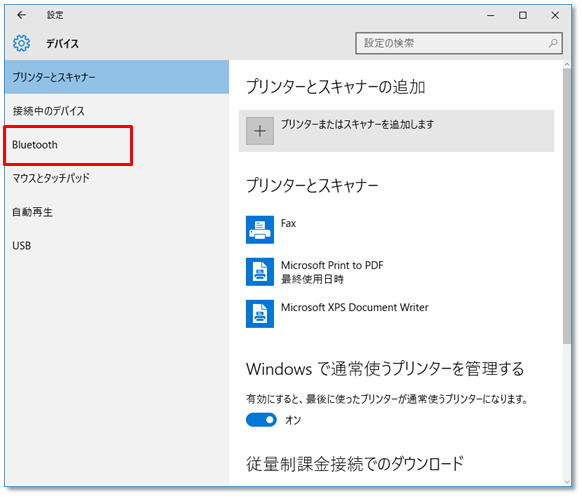Select Microsoft XPS Document Writer icon

[x=260, y=314]
